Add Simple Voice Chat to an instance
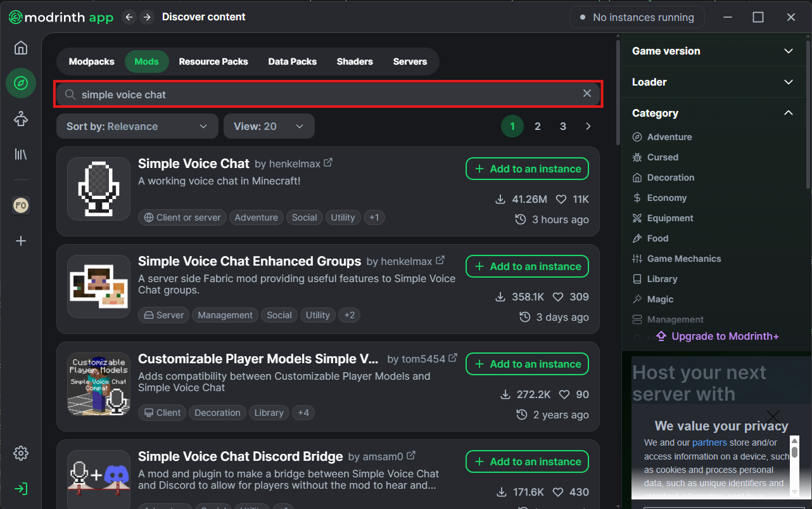The height and width of the screenshot is (509, 812). [x=527, y=169]
